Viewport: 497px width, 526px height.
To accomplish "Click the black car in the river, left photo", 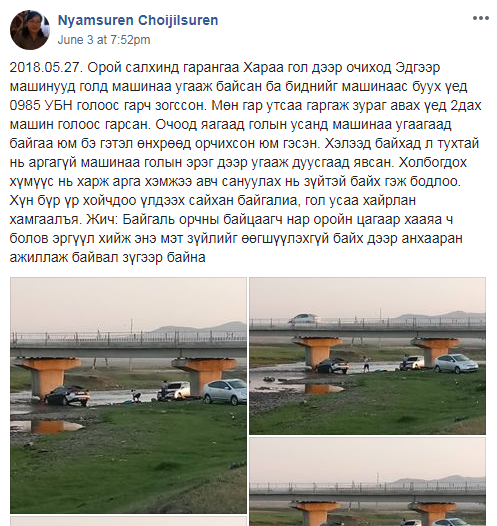I will point(67,396).
